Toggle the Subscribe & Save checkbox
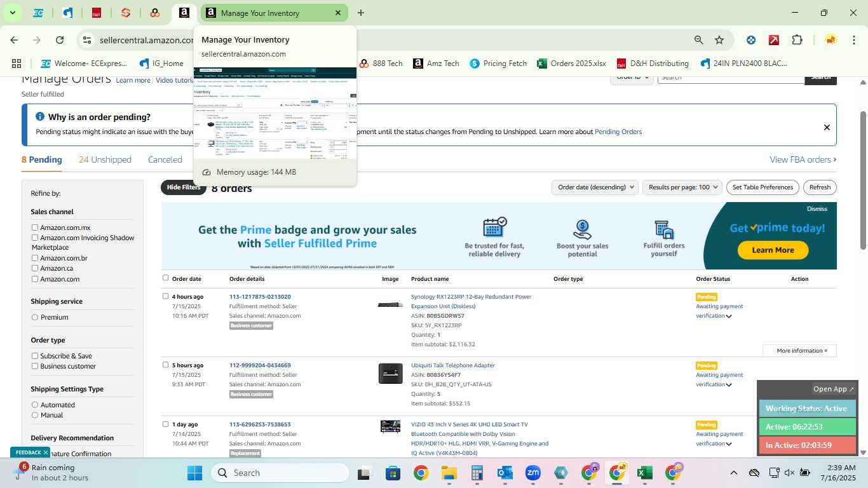 pyautogui.click(x=35, y=356)
